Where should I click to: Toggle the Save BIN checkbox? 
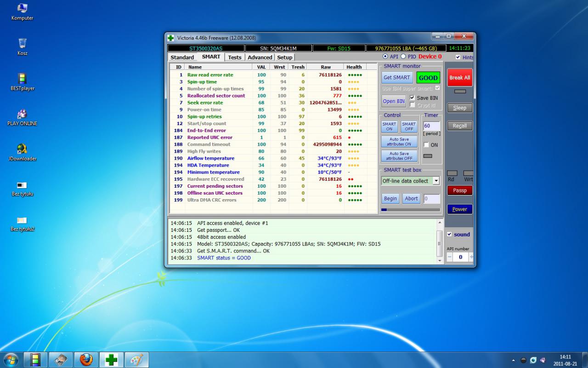[412, 98]
